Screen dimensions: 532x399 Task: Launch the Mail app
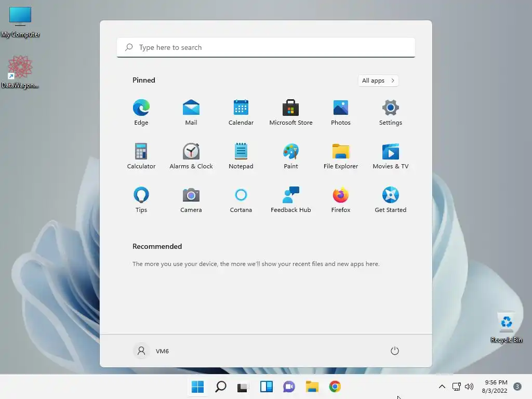tap(191, 112)
